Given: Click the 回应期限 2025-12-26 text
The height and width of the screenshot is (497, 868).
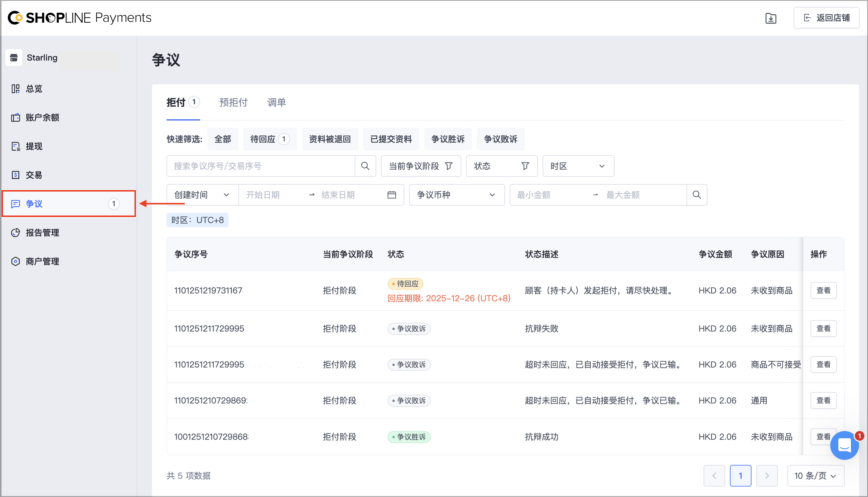Looking at the screenshot, I should coord(449,298).
